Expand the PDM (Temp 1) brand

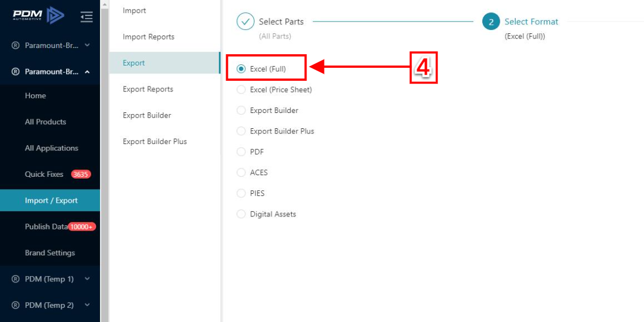coord(87,279)
